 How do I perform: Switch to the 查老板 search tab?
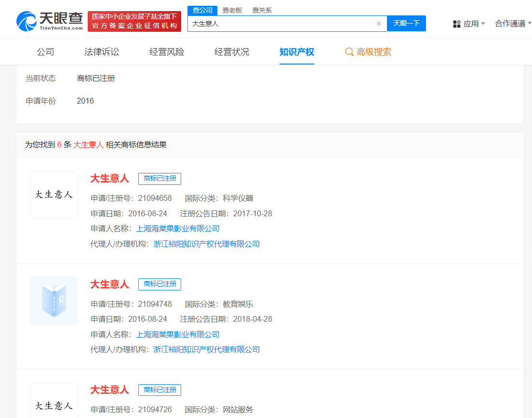coord(232,10)
